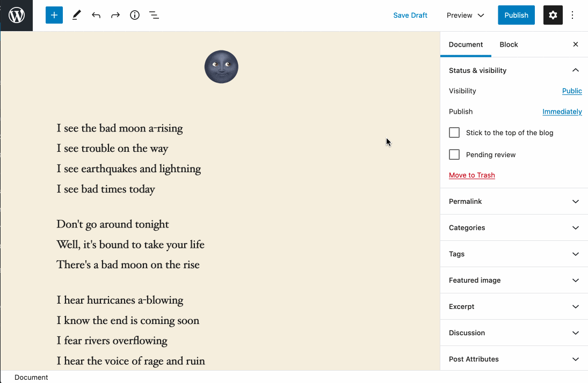
Task: Open the block inserter with the plus icon
Action: [x=54, y=15]
